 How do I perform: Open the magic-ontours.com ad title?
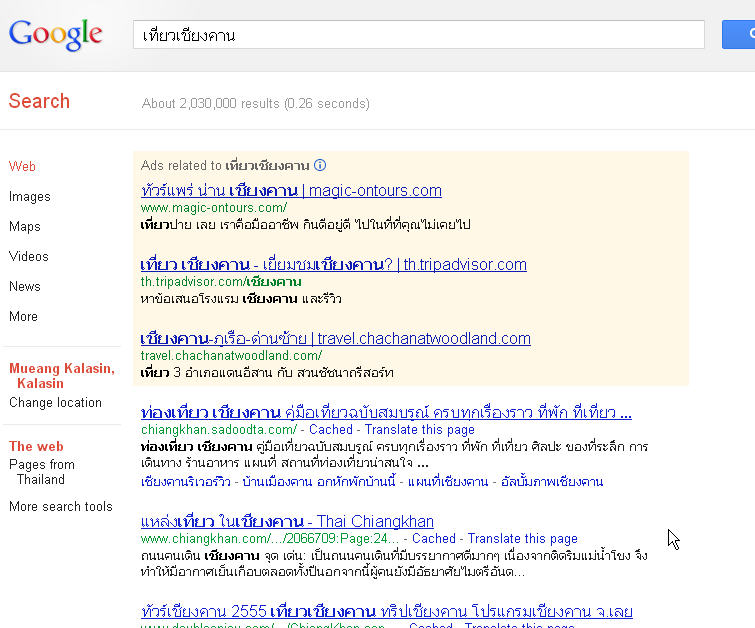coord(291,191)
